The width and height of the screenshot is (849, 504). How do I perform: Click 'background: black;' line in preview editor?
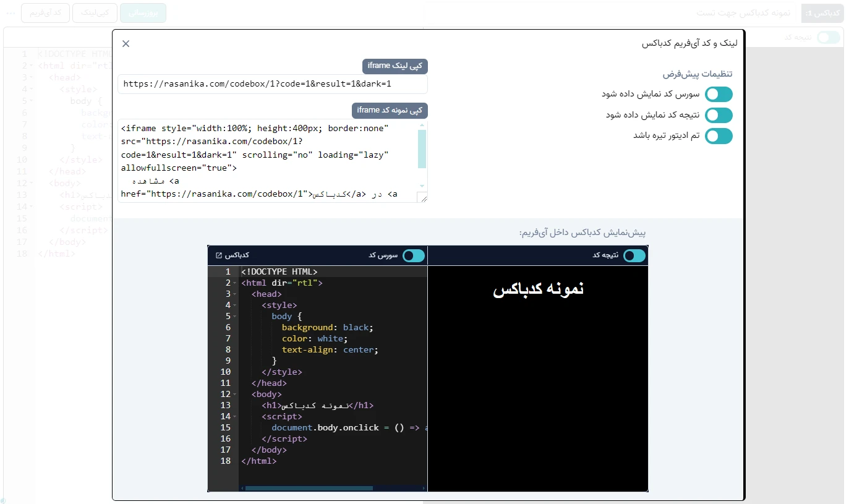328,328
